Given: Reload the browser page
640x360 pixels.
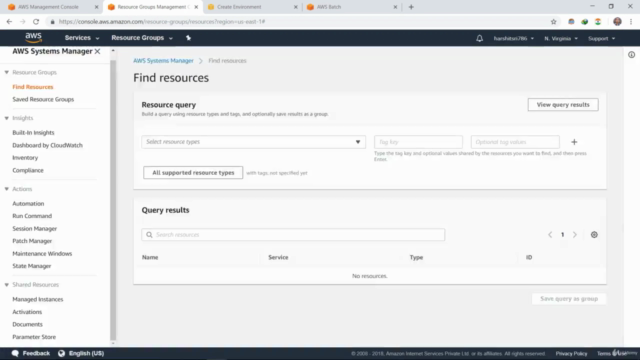Looking at the screenshot, I should coord(36,22).
